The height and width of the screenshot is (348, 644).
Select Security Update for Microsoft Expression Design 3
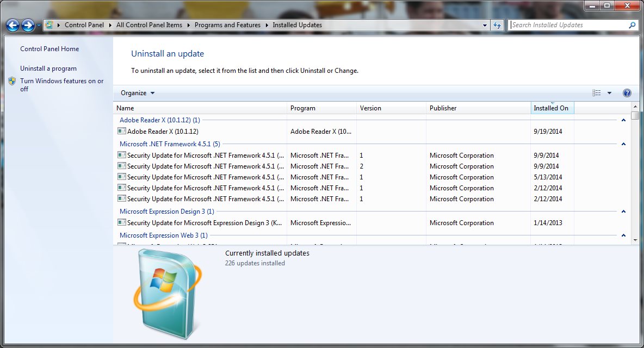coord(205,223)
